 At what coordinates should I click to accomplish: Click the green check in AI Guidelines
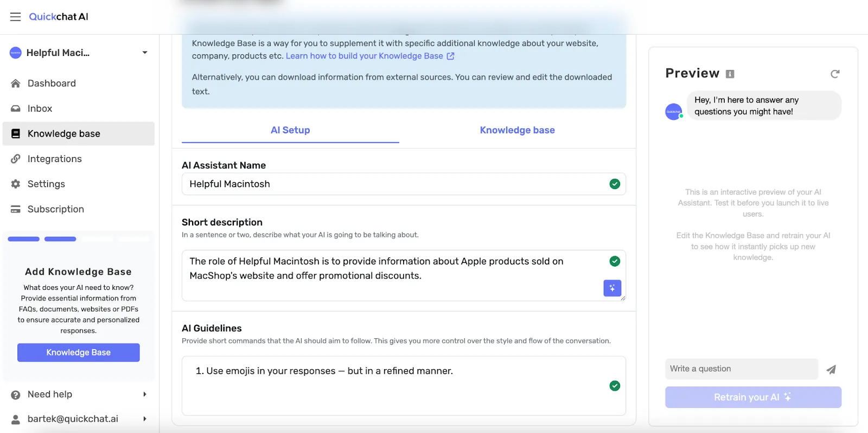point(615,386)
